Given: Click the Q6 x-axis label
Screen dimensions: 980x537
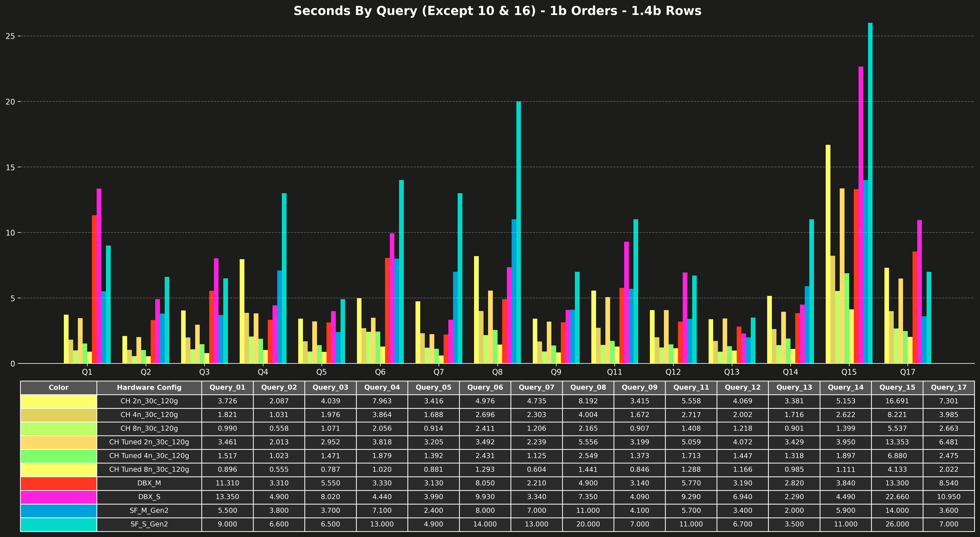Looking at the screenshot, I should click(380, 372).
